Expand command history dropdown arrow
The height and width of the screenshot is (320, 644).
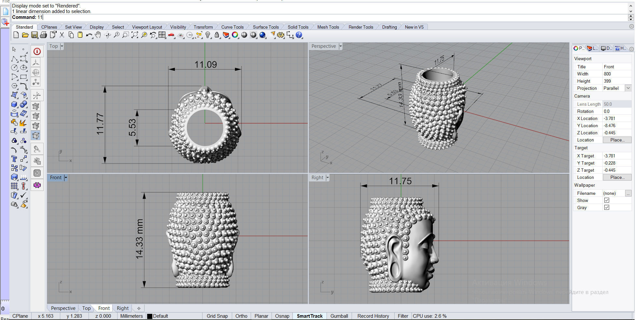point(631,19)
